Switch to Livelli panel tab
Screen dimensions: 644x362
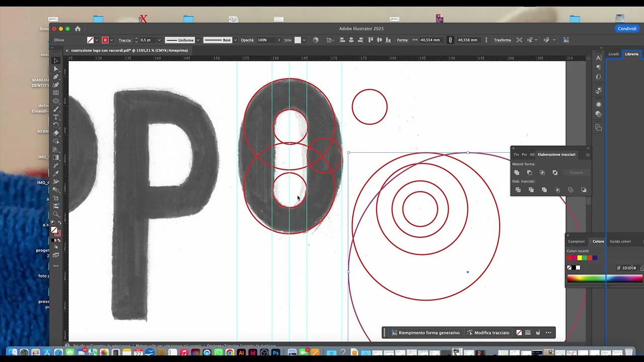[x=614, y=54]
